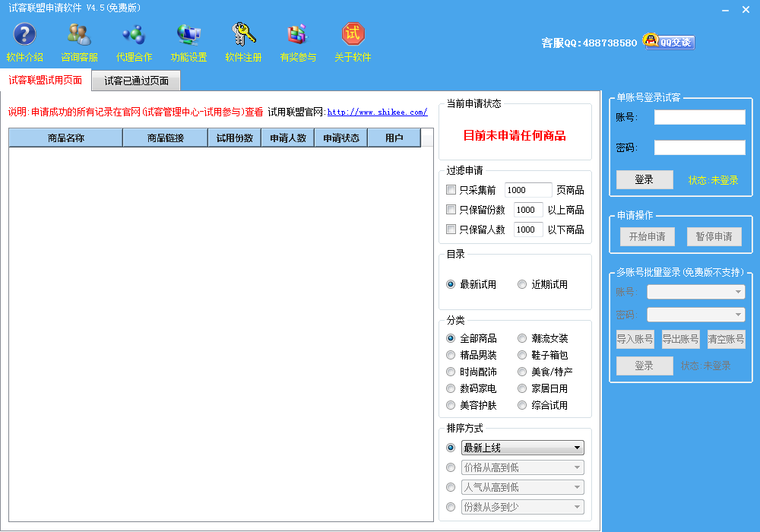Select the radio beside 价格从高到低
The width and height of the screenshot is (760, 532).
[451, 467]
